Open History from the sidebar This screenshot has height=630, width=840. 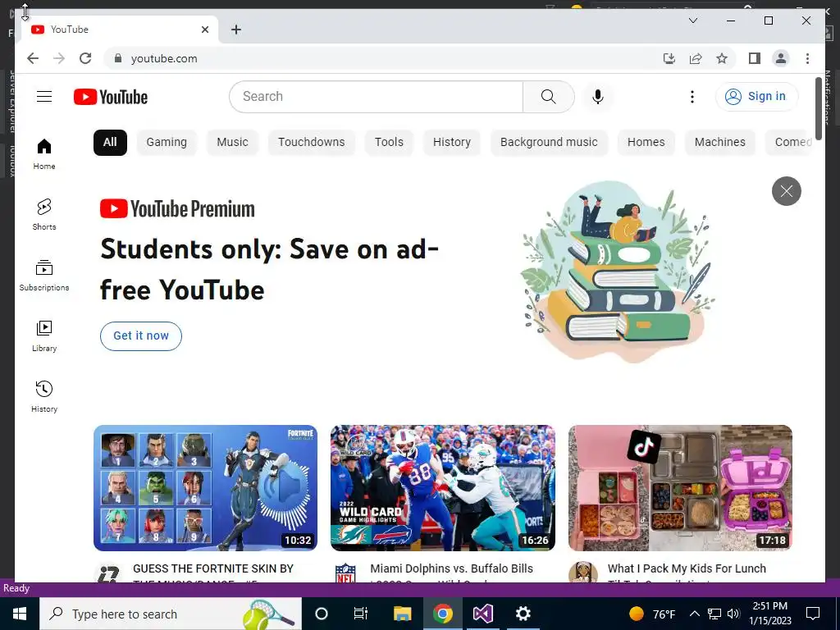(44, 396)
